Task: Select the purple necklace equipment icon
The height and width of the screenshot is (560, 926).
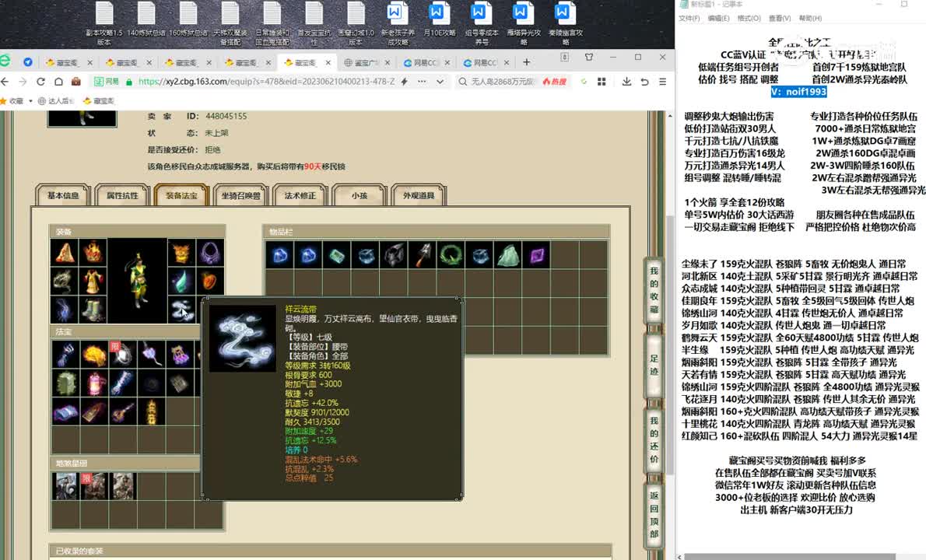Action: tap(209, 253)
